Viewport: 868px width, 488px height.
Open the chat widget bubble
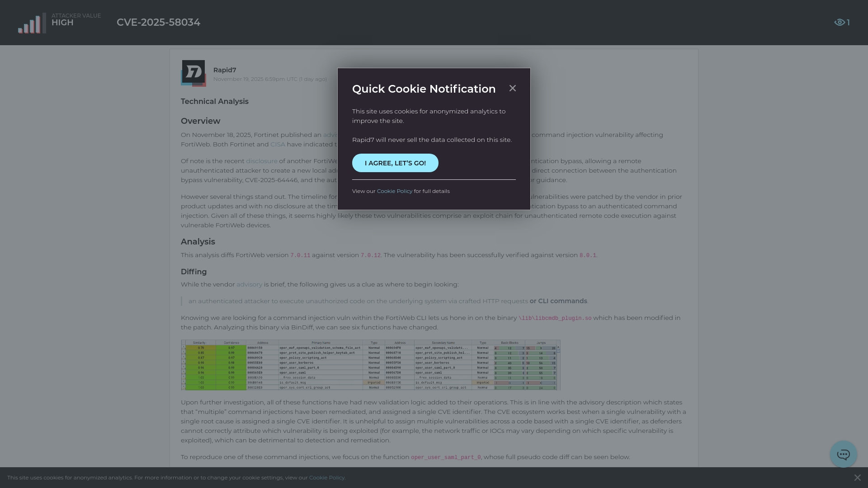[x=843, y=455]
